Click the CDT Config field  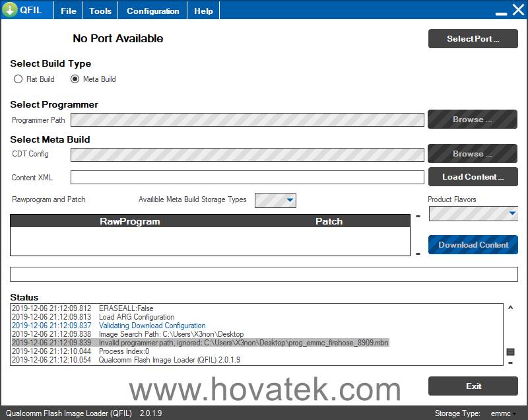[x=247, y=155]
